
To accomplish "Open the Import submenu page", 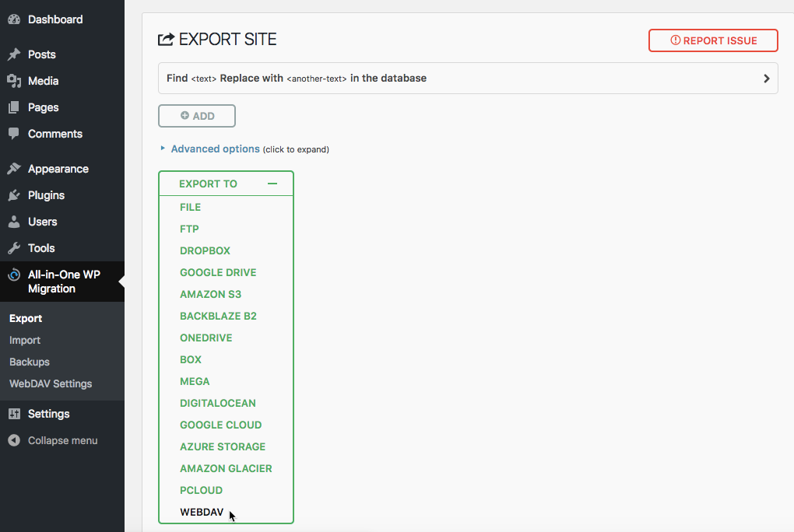I will click(x=25, y=340).
